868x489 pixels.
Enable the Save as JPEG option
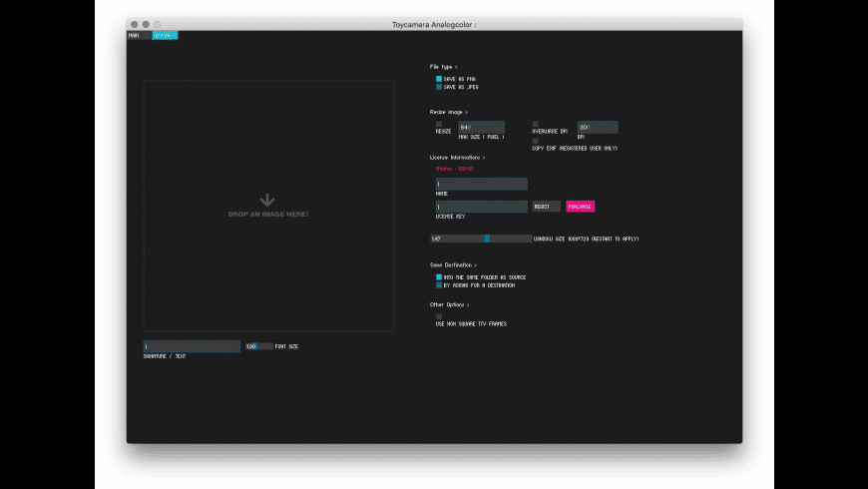[439, 87]
